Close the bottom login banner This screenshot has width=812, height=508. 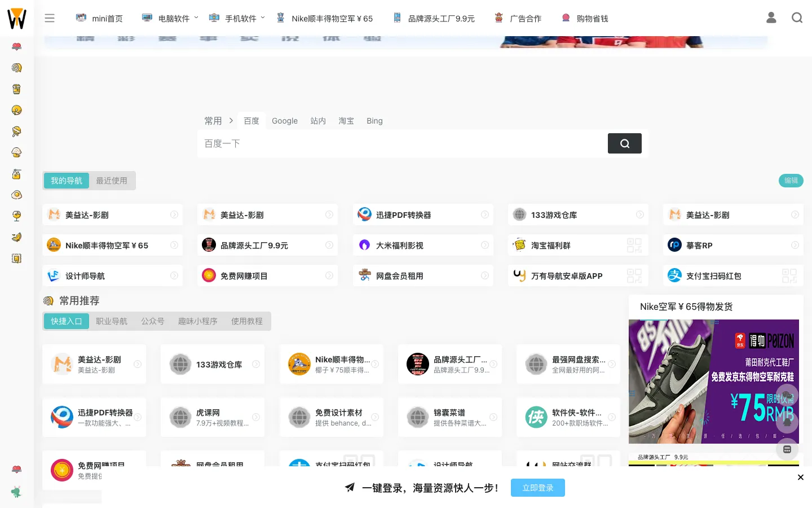pyautogui.click(x=801, y=478)
